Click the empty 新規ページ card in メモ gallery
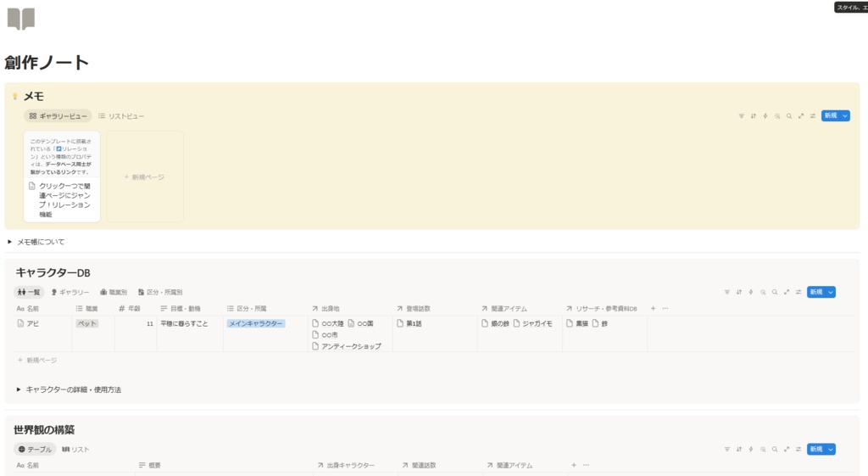The height and width of the screenshot is (476, 868). (145, 176)
